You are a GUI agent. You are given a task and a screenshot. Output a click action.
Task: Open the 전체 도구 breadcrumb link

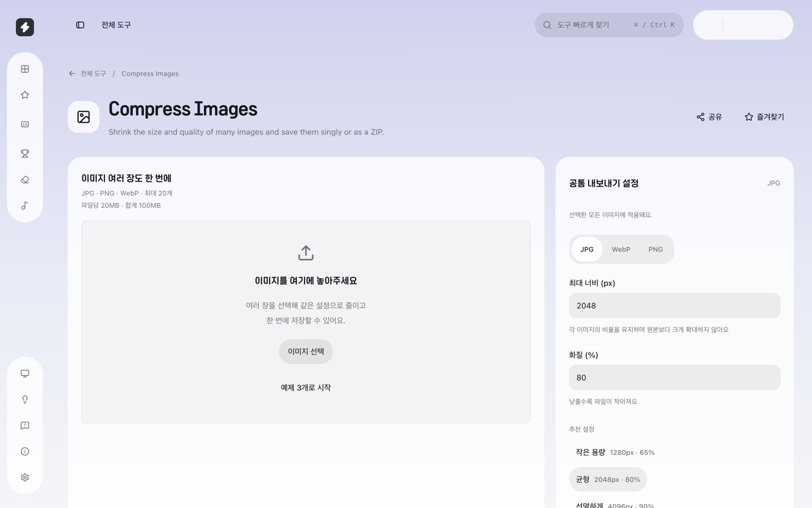point(93,73)
